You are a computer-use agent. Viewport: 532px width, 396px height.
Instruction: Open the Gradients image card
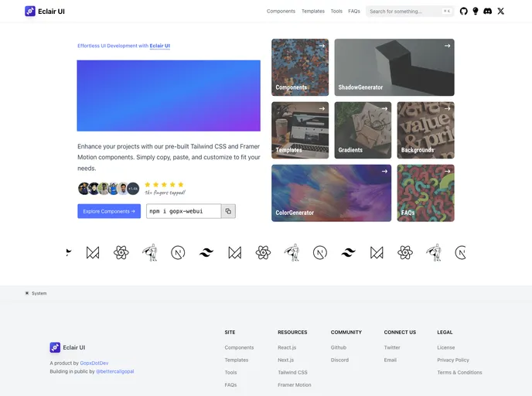click(363, 130)
